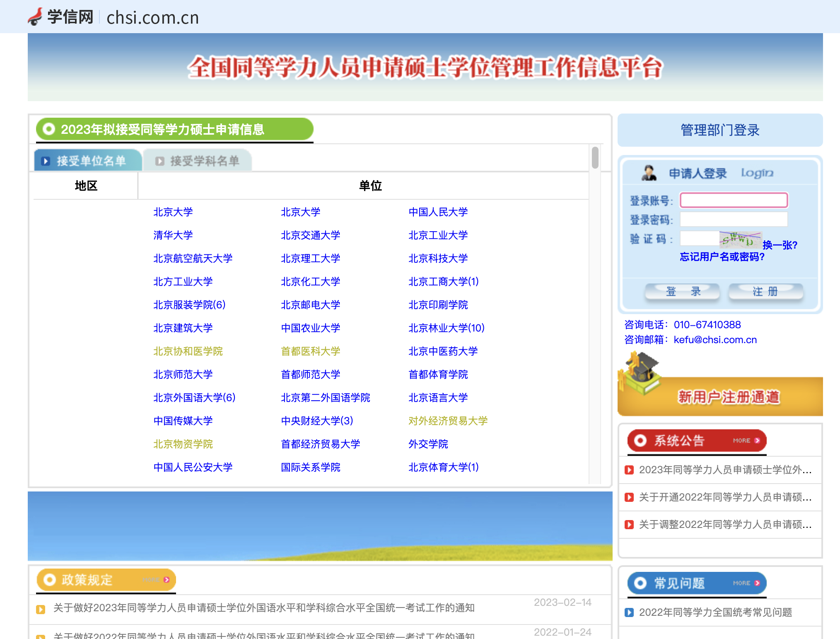Open 中国人民大学 link
Viewport: 840px width, 639px height.
click(x=438, y=212)
